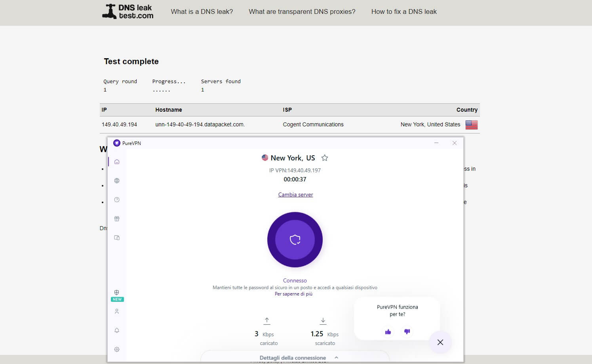Open the NEW shield feature icon
This screenshot has width=592, height=364.
[x=117, y=293]
